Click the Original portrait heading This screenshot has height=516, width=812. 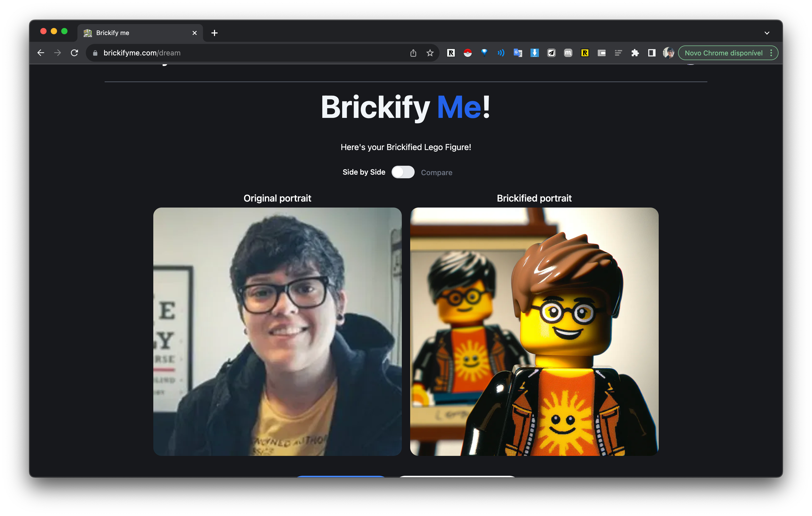277,198
